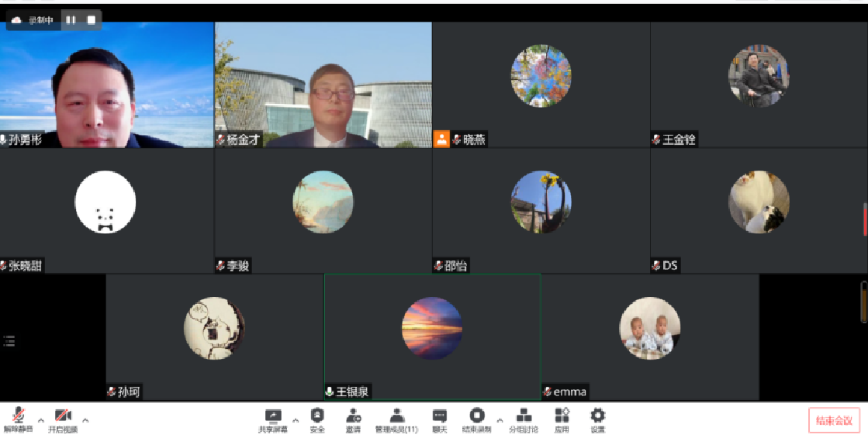The width and height of the screenshot is (868, 438).
Task: Open Breakout Rooms (分组讨论)
Action: pos(524,419)
